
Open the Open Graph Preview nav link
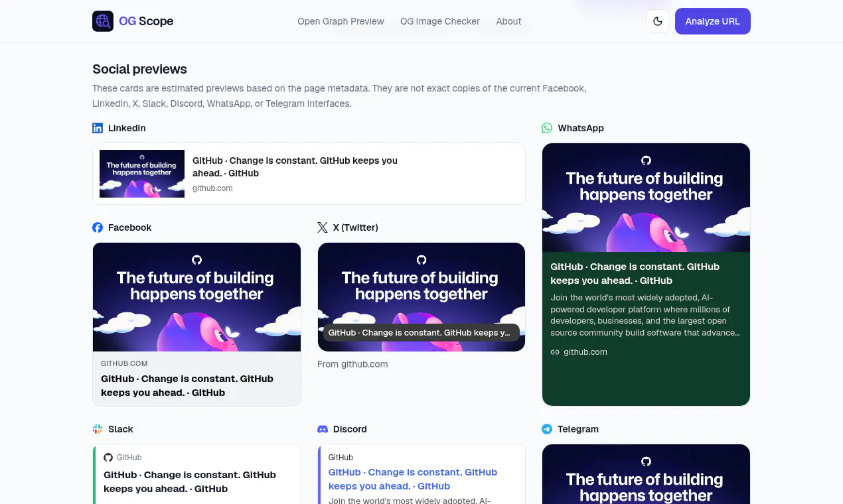[x=341, y=21]
